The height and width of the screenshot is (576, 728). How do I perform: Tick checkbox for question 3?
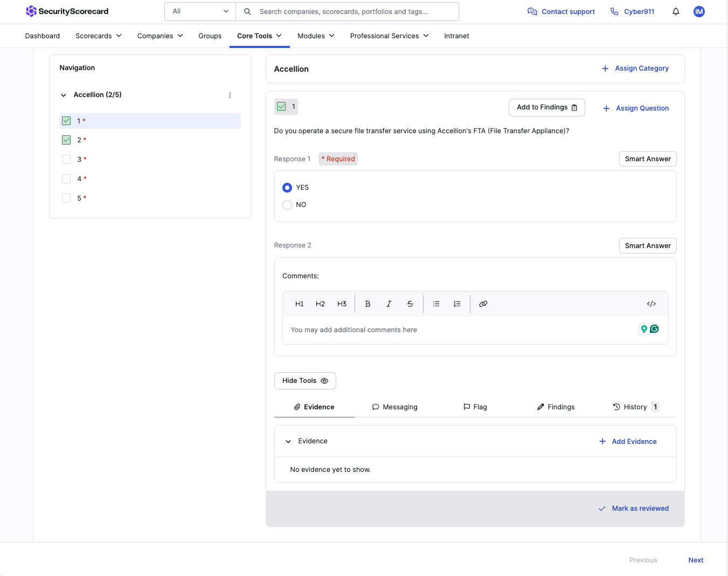[66, 160]
